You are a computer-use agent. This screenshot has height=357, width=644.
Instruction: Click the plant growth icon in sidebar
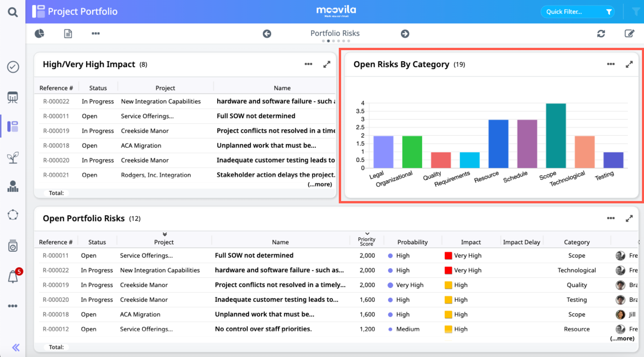click(x=13, y=157)
